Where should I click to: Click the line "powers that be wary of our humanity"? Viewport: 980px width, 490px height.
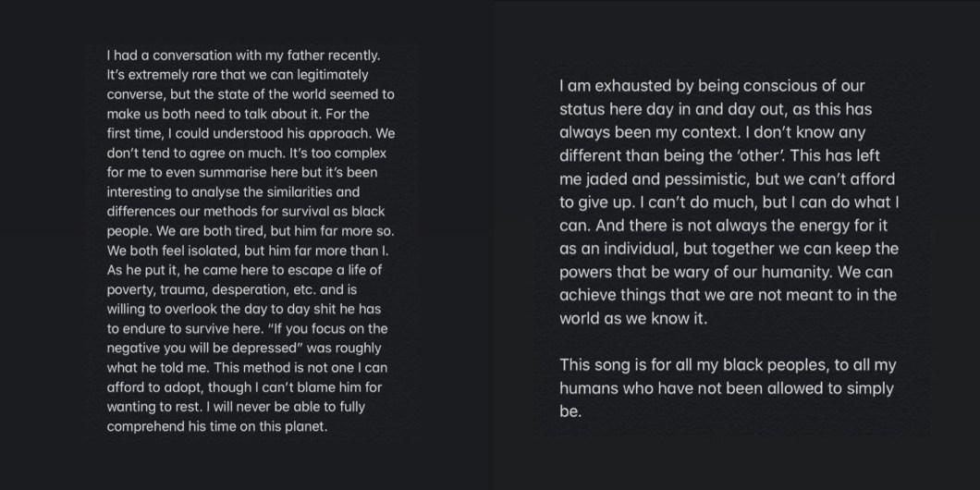point(729,272)
